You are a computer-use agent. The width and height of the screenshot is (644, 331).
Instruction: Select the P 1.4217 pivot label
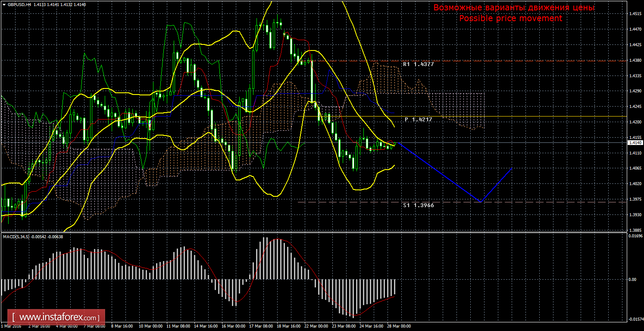click(x=418, y=119)
